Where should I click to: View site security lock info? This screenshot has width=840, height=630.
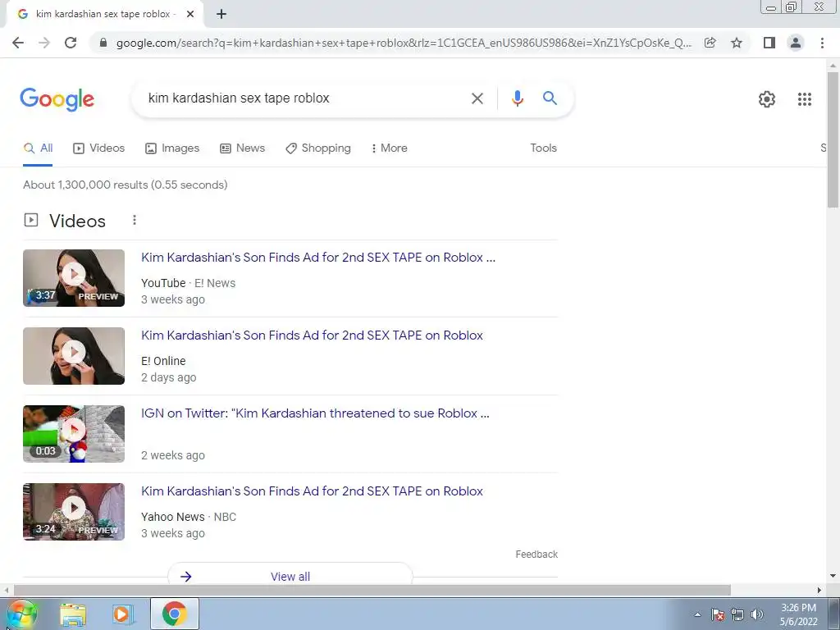pos(103,43)
